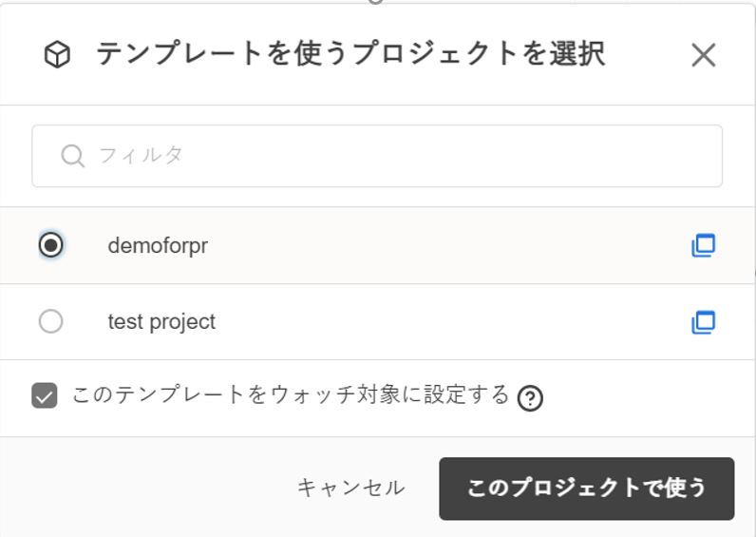Screen dimensions: 756x537
Task: Click the magnifier icon in filter box
Action: [72, 156]
